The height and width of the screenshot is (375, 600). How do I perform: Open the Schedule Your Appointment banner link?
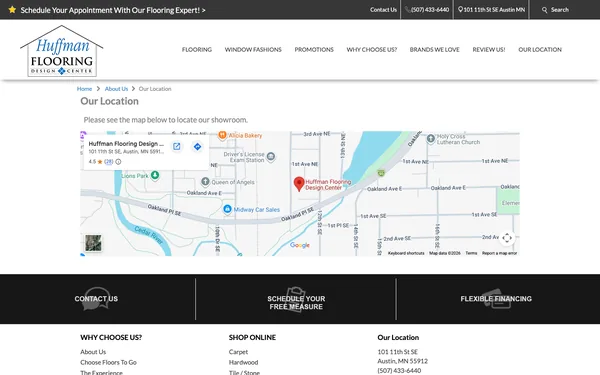(x=113, y=10)
